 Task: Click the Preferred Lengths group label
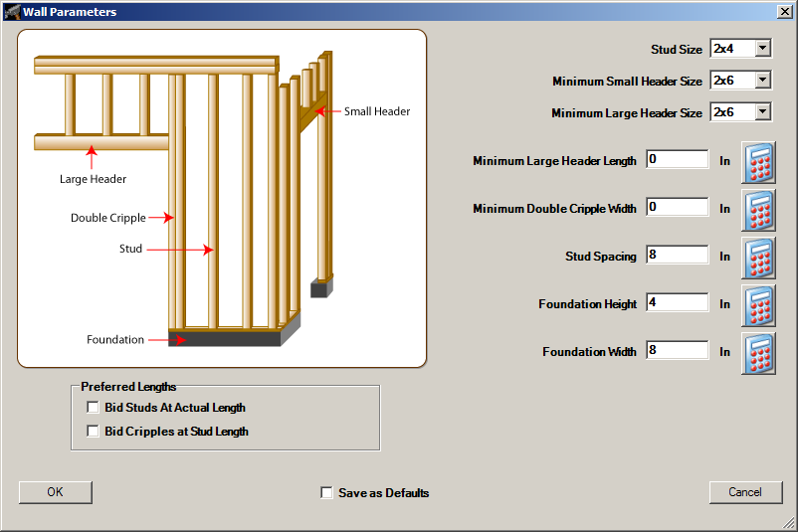pyautogui.click(x=128, y=387)
